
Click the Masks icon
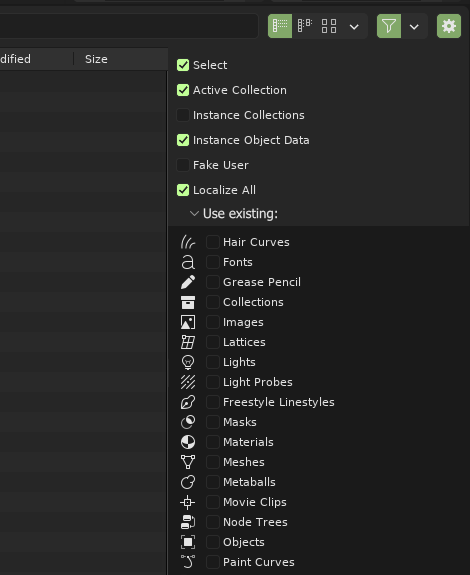click(188, 422)
